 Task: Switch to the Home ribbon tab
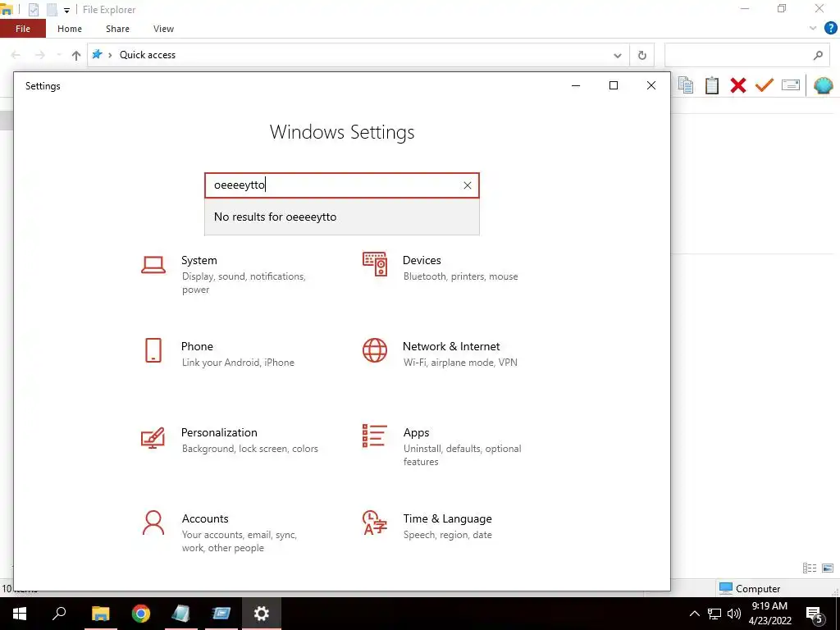click(x=70, y=29)
